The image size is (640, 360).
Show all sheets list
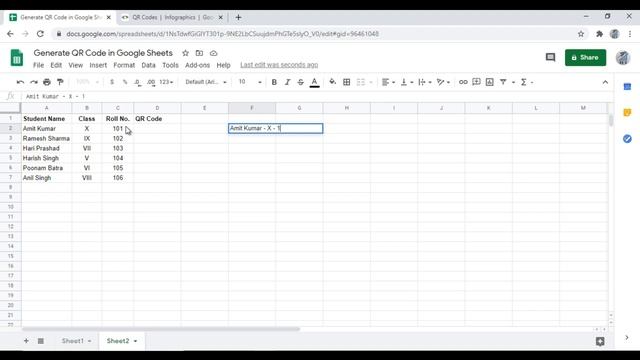click(x=41, y=341)
